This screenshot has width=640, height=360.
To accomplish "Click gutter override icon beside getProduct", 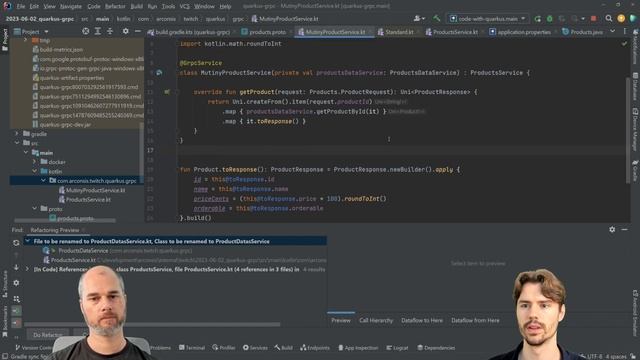I will coord(167,92).
